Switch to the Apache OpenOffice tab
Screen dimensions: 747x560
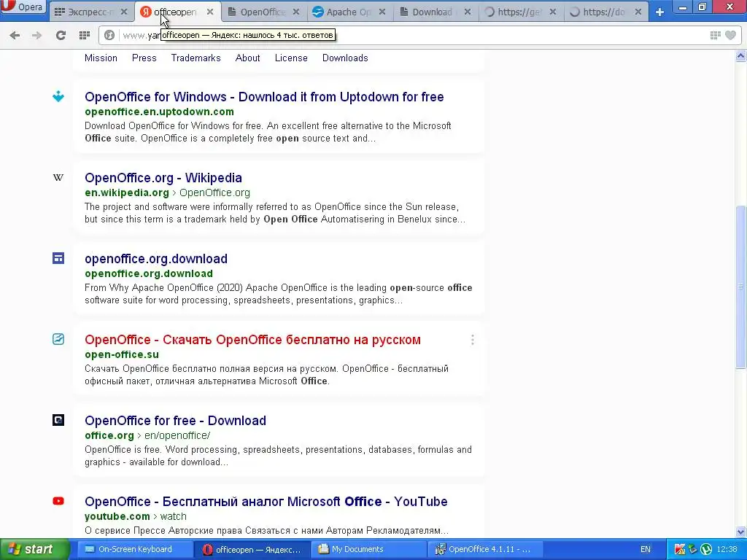pyautogui.click(x=347, y=12)
